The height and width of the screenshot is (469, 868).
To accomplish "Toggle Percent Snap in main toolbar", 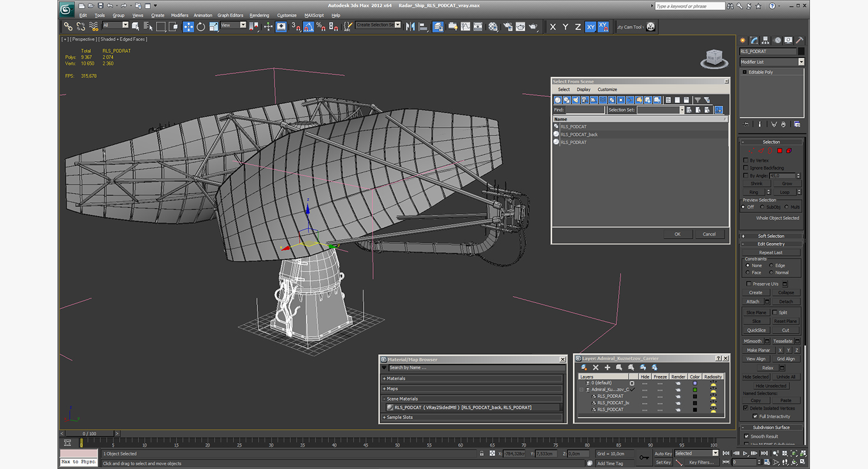I will [321, 26].
